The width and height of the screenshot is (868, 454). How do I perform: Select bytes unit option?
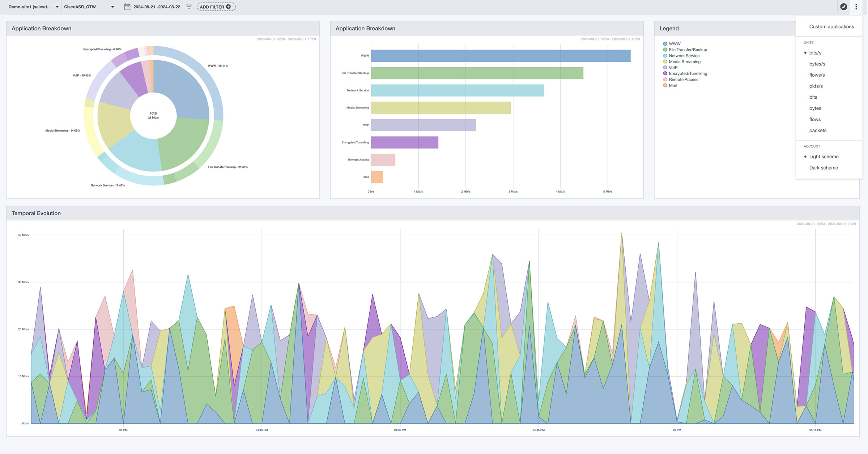tap(815, 108)
